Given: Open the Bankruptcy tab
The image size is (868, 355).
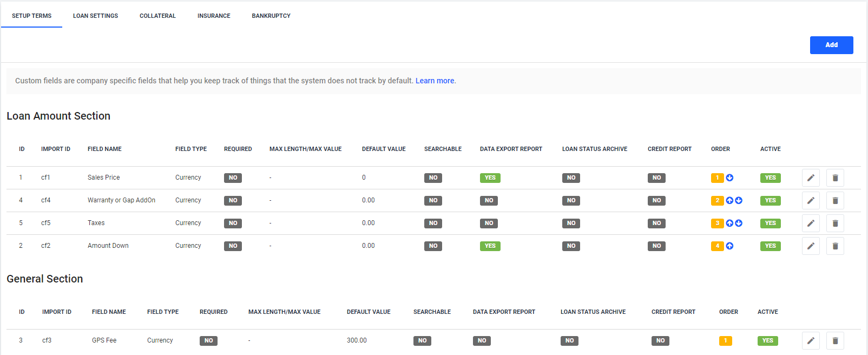Looking at the screenshot, I should pyautogui.click(x=271, y=16).
